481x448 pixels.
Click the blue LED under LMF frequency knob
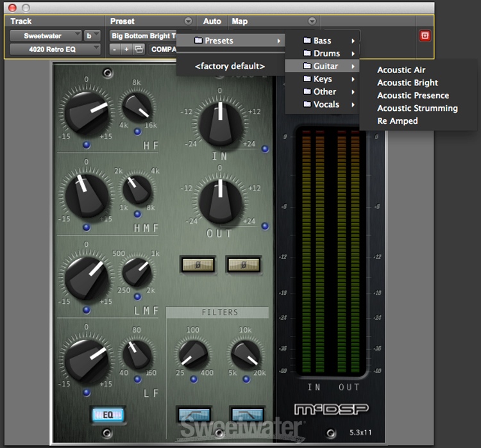pyautogui.click(x=137, y=297)
